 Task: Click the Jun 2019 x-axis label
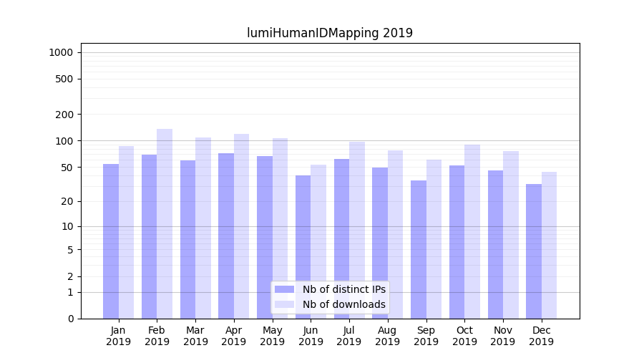tap(311, 336)
